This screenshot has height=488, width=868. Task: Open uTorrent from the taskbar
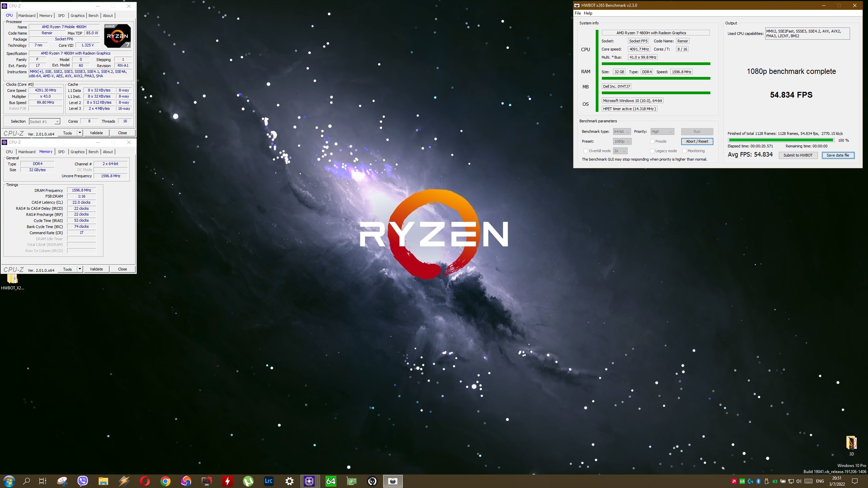tap(248, 481)
